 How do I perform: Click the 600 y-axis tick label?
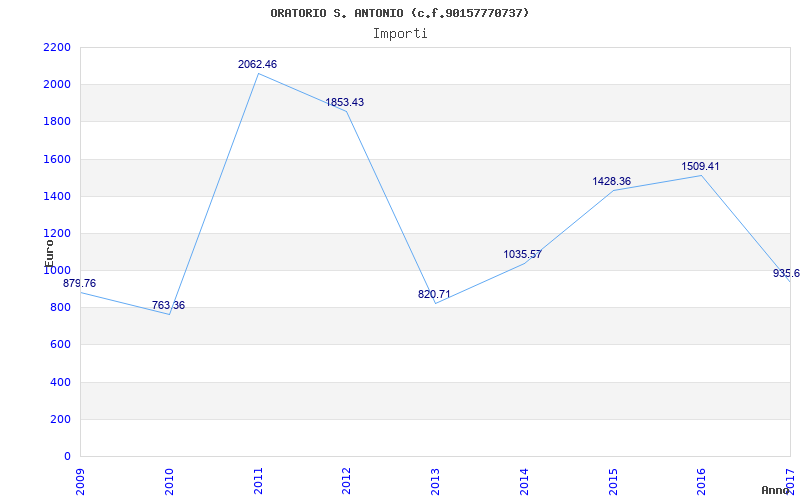coord(60,345)
